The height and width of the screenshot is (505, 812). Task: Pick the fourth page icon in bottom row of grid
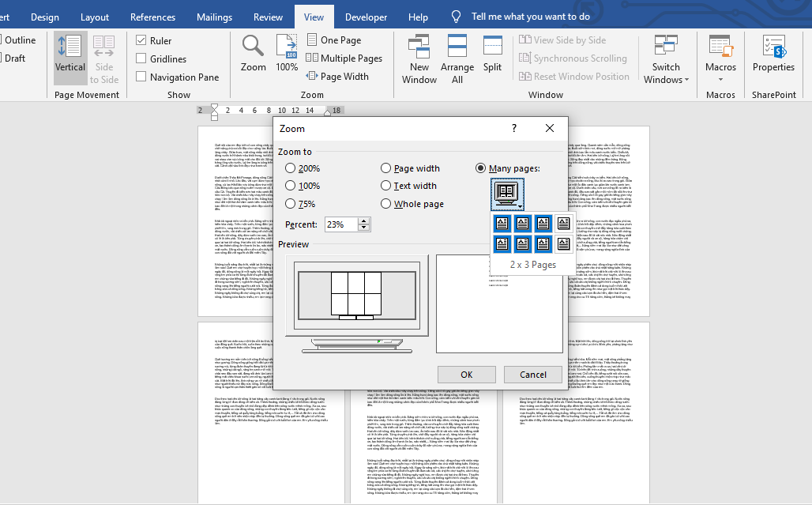(x=563, y=243)
